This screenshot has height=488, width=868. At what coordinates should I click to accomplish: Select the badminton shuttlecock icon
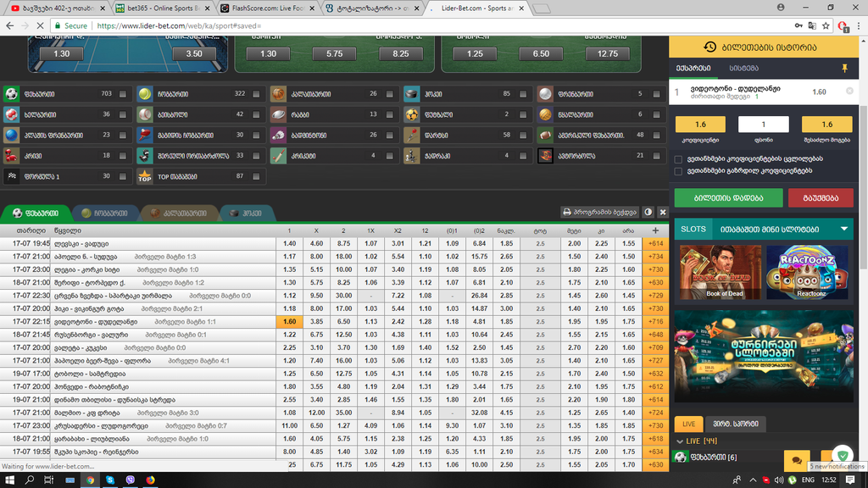278,135
